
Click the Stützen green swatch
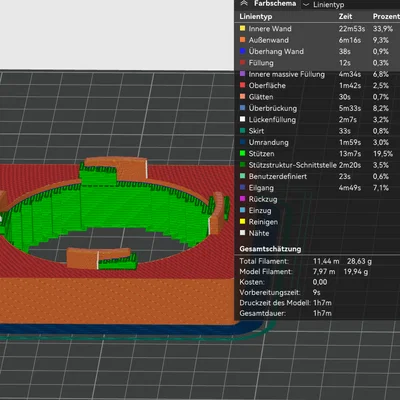pos(242,153)
